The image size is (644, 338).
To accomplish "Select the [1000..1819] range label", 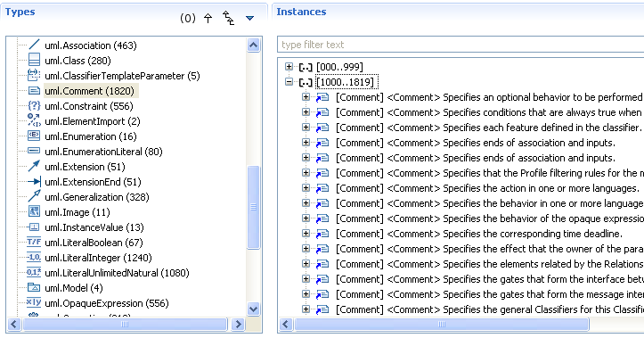I will click(x=346, y=82).
